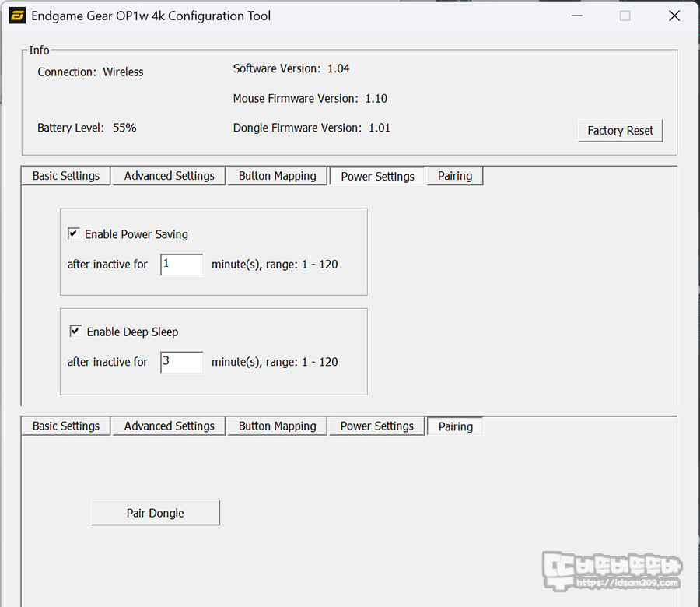Click the Factory Reset button
Viewport: 700px width, 607px height.
click(x=620, y=131)
